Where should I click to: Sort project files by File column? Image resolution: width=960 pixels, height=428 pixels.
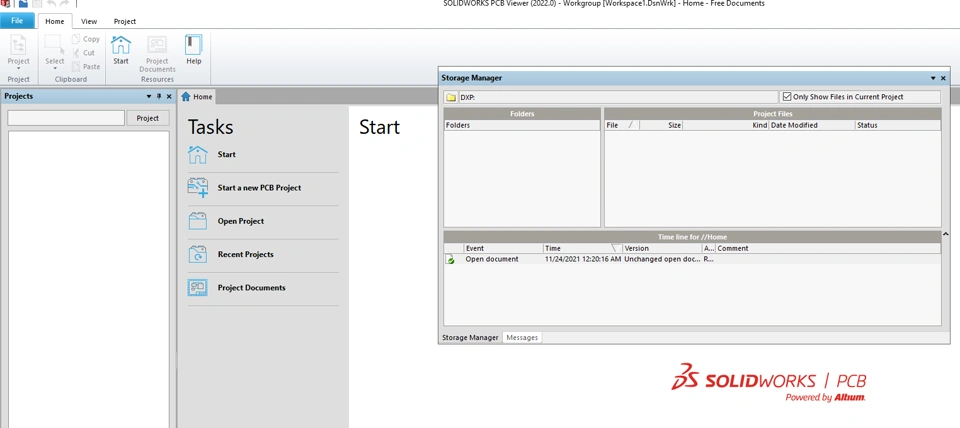pyautogui.click(x=621, y=125)
